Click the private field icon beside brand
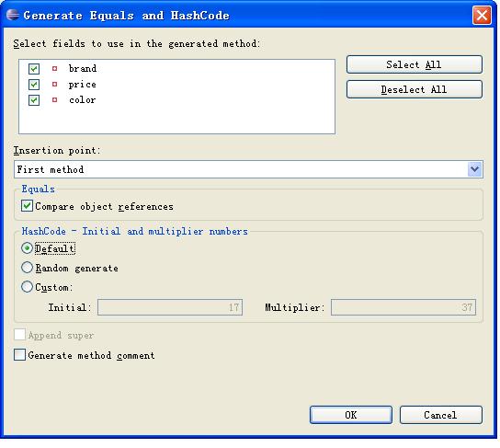The image size is (500, 448). click(x=54, y=68)
